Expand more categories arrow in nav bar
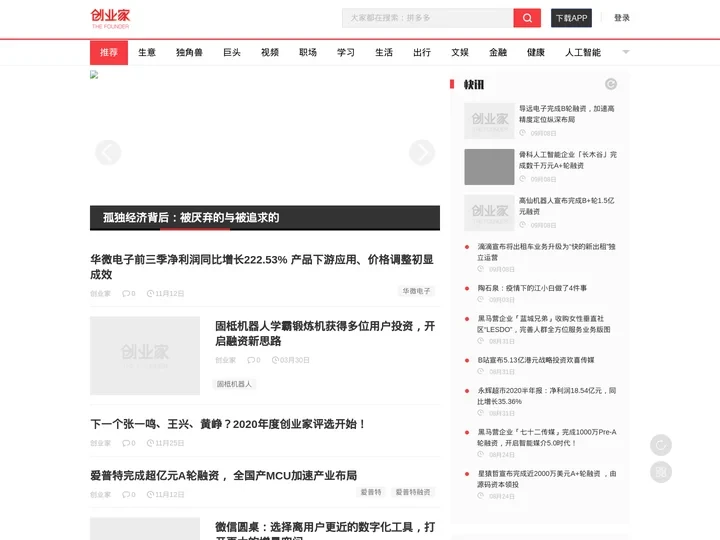720x540 pixels. pyautogui.click(x=625, y=52)
